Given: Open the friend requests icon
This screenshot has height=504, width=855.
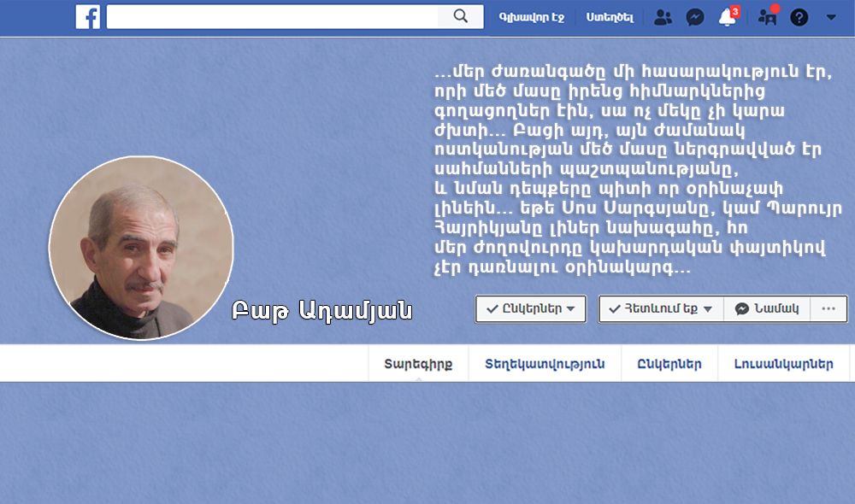Looking at the screenshot, I should pos(663,17).
